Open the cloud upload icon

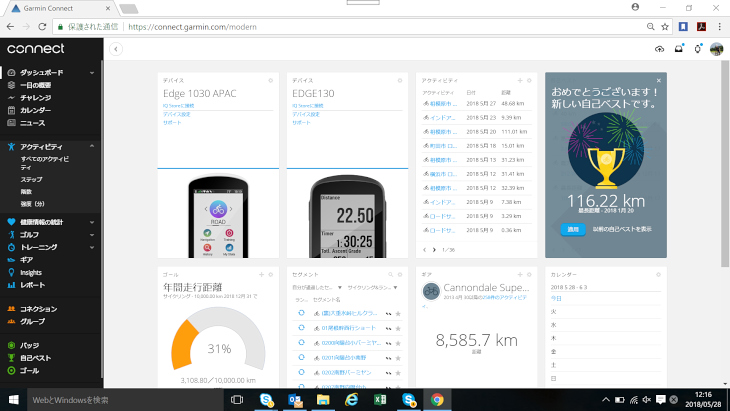pos(659,49)
